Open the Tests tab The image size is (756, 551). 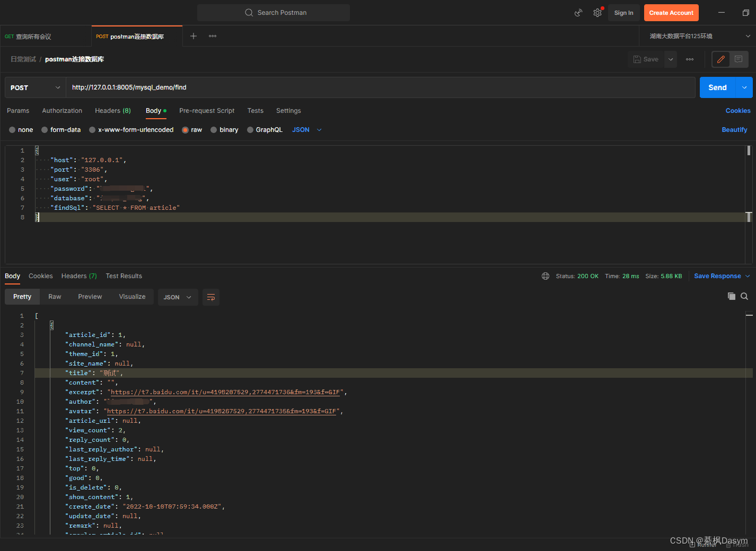click(x=255, y=111)
